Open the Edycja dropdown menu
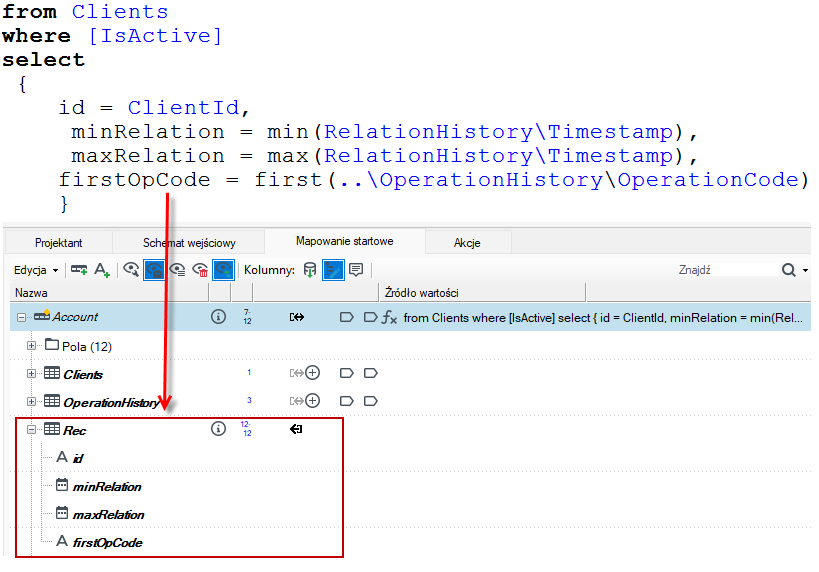This screenshot has height=572, width=819. (36, 270)
